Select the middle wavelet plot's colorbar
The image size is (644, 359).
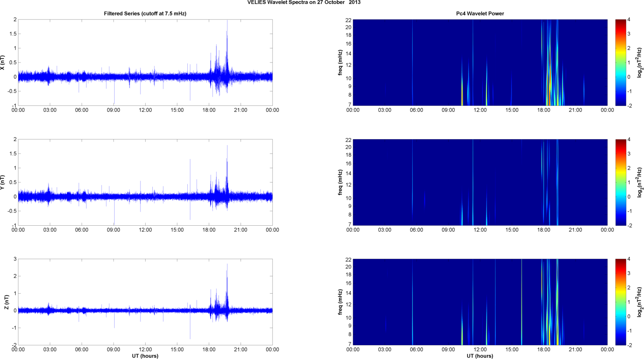[x=620, y=182]
